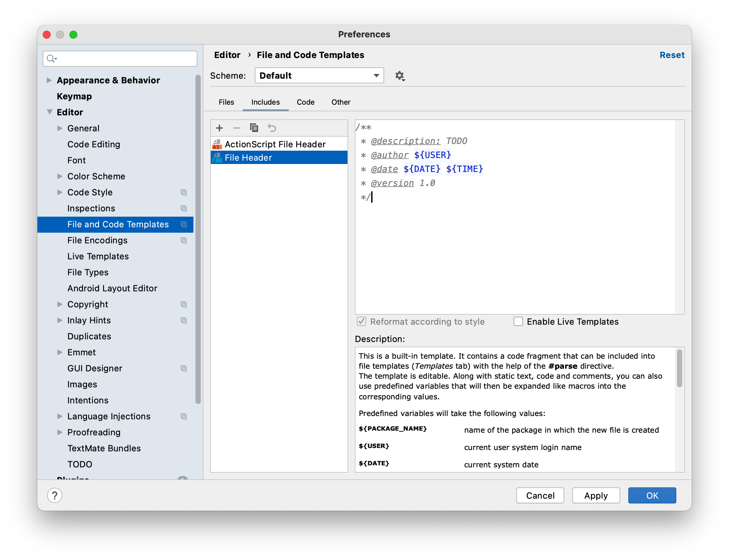This screenshot has width=729, height=560.
Task: Click the ActionScript File Header AS icon
Action: click(x=217, y=144)
